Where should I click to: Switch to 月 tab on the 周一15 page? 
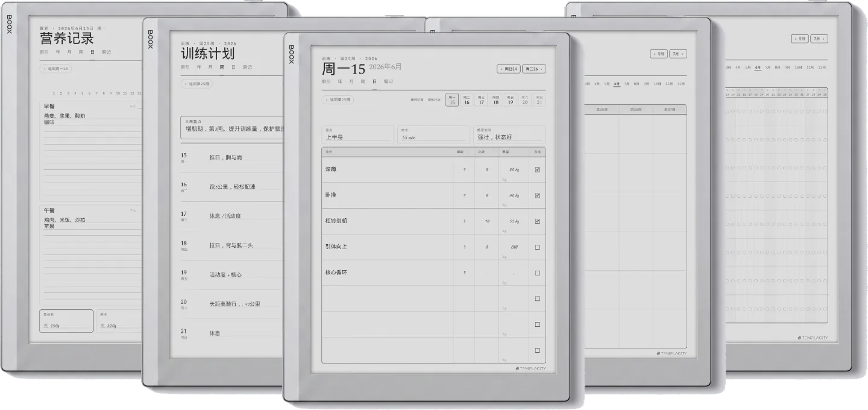coord(351,81)
